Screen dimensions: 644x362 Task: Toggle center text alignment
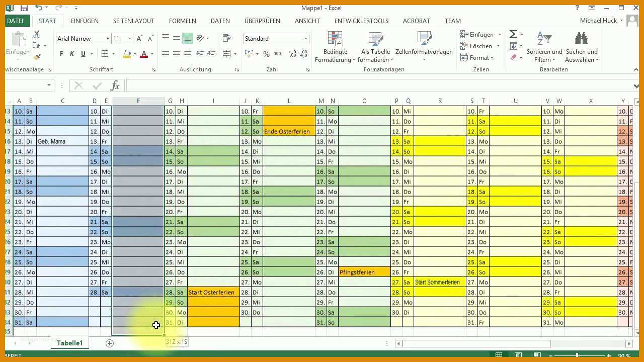177,54
